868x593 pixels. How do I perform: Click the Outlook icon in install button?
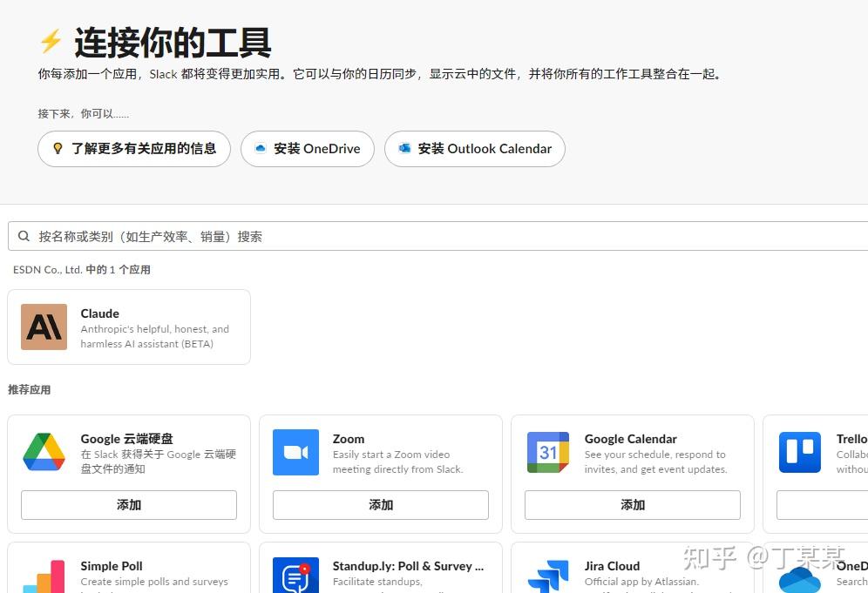tap(404, 148)
